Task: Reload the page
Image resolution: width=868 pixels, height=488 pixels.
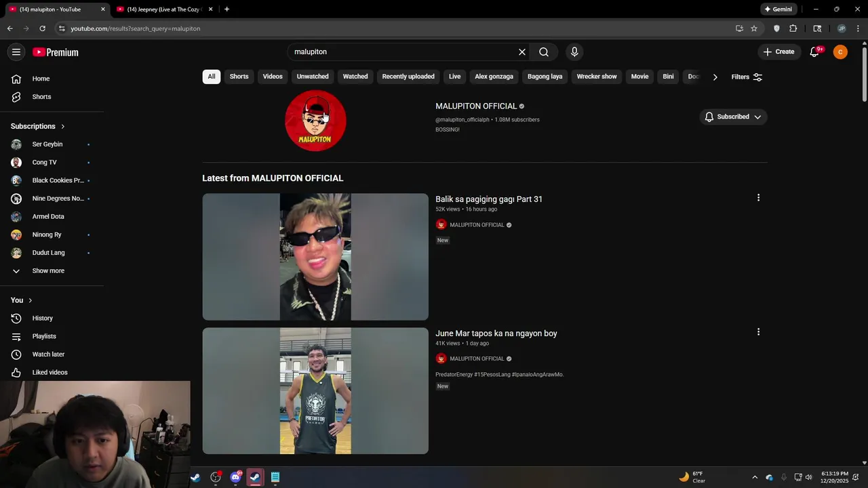Action: tap(42, 28)
